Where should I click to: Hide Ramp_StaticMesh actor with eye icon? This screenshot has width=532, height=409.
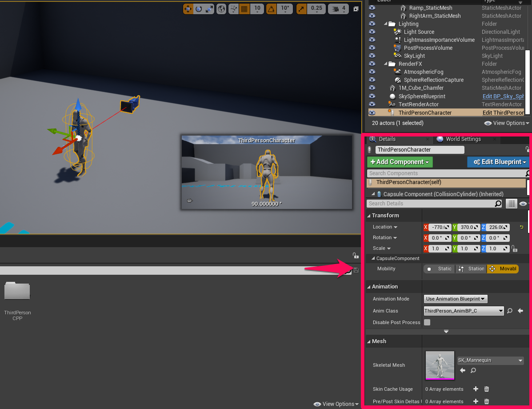click(x=372, y=8)
